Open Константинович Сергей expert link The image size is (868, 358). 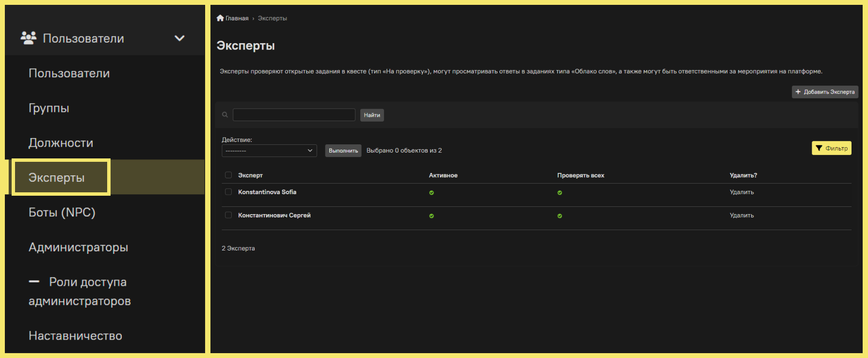(x=274, y=216)
